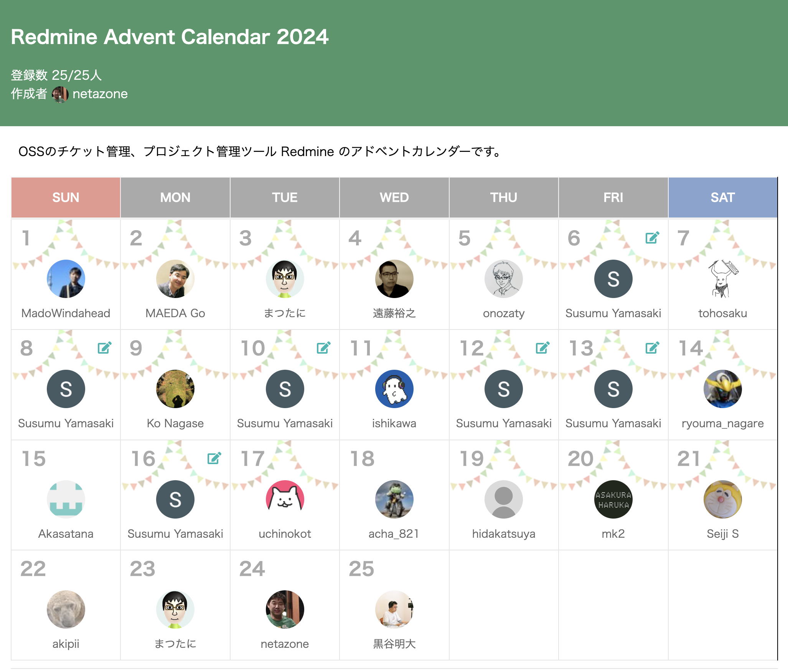Select the ASAKURA HARUKA avatar for mk2
Screen dimensions: 788x672
pyautogui.click(x=613, y=499)
